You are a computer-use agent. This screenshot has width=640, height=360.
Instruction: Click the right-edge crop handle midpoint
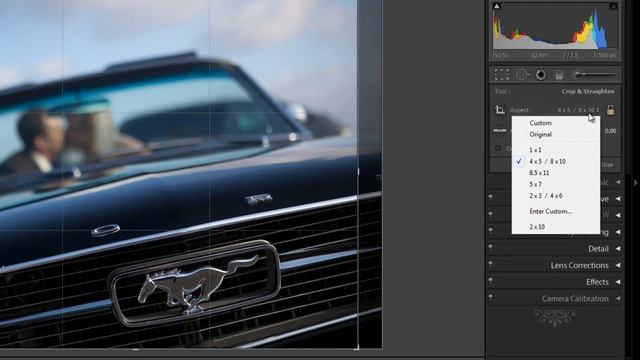pyautogui.click(x=358, y=172)
